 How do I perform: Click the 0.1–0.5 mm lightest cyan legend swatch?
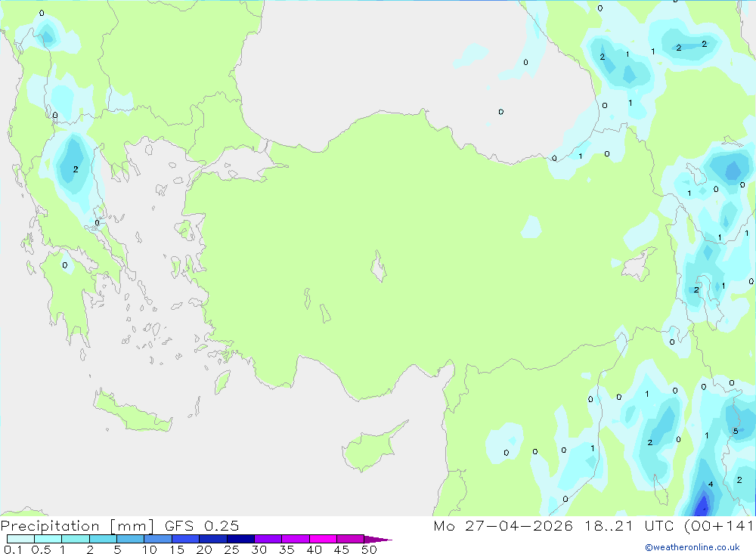coord(20,539)
